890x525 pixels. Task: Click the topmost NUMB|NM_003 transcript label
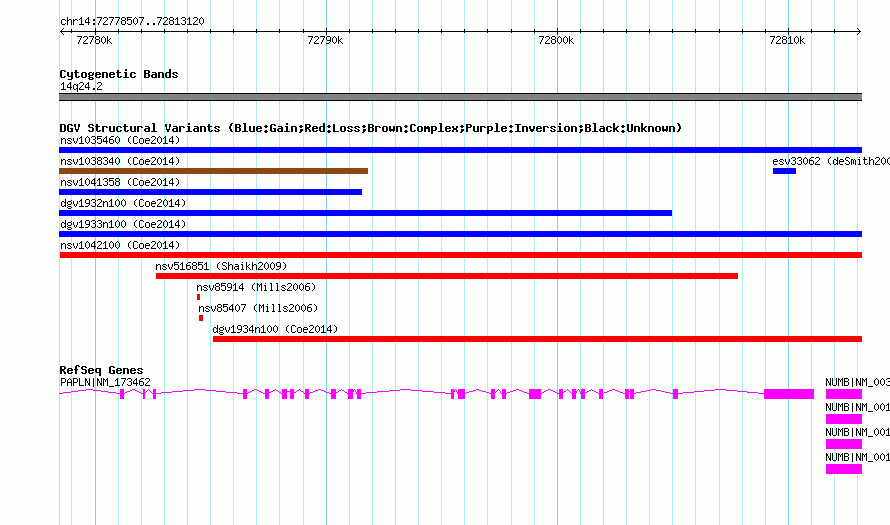point(858,383)
